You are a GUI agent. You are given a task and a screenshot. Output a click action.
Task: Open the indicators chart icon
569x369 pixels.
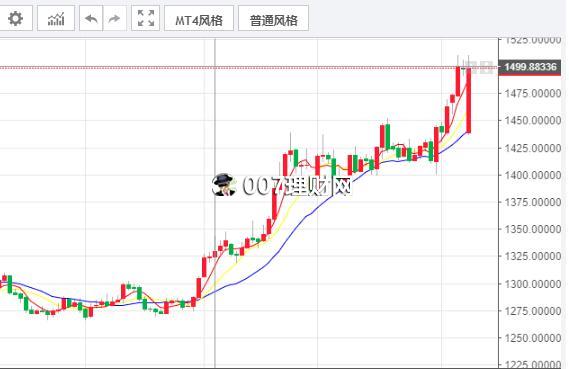click(x=56, y=19)
